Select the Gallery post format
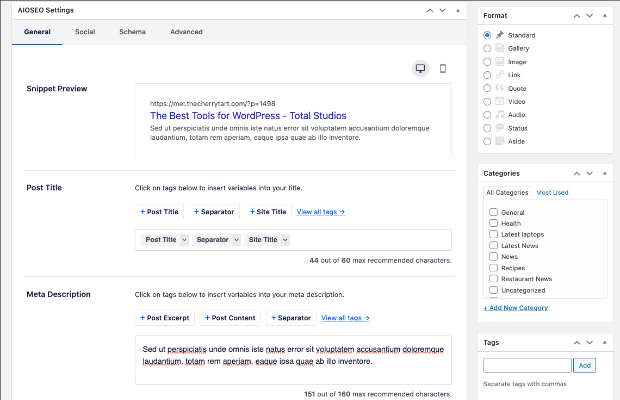The width and height of the screenshot is (620, 400). (487, 48)
